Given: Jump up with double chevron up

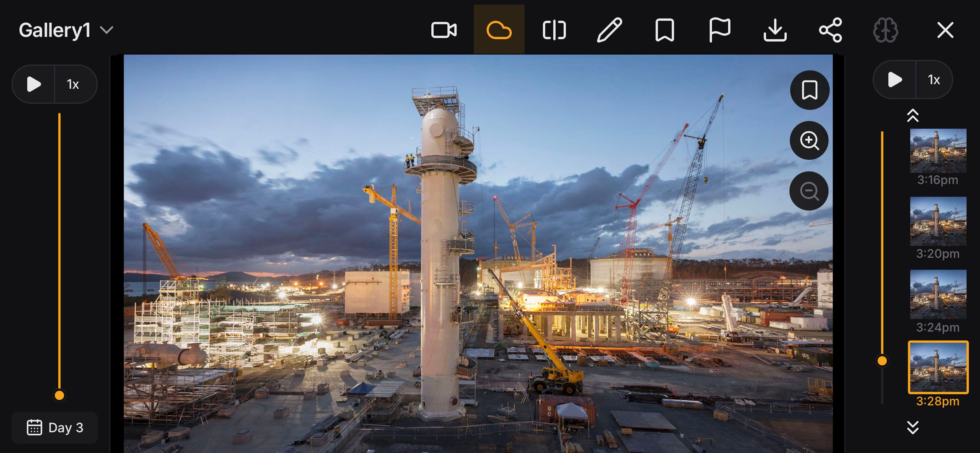Looking at the screenshot, I should (x=913, y=115).
